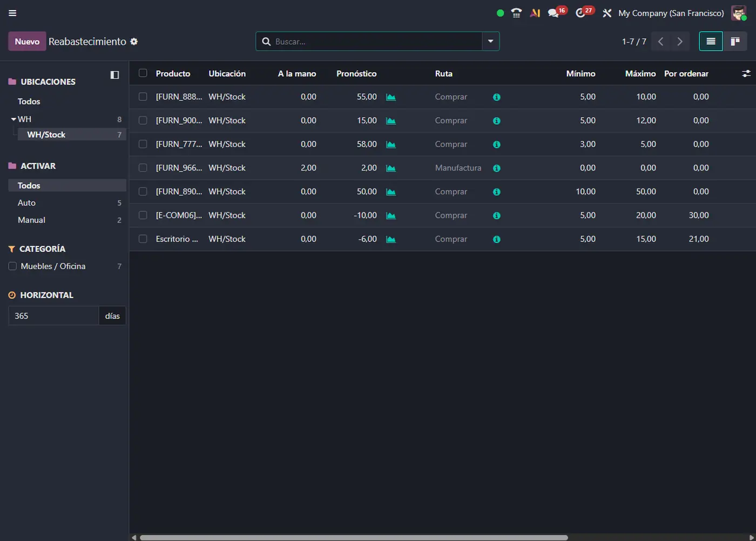The width and height of the screenshot is (756, 541).
Task: Open optional columns adjust menu
Action: (746, 73)
